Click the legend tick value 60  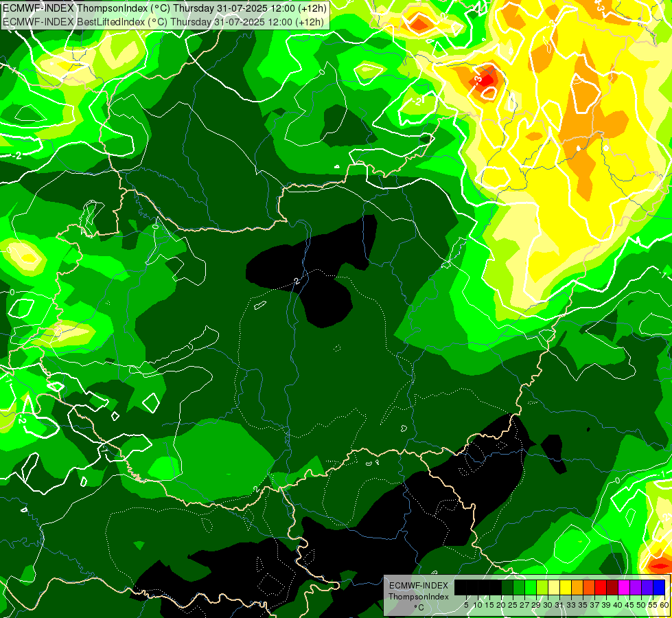[664, 605]
